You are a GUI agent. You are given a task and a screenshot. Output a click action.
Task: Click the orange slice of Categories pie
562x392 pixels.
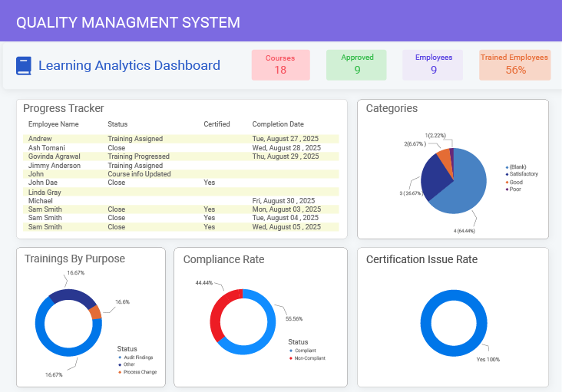click(x=445, y=160)
